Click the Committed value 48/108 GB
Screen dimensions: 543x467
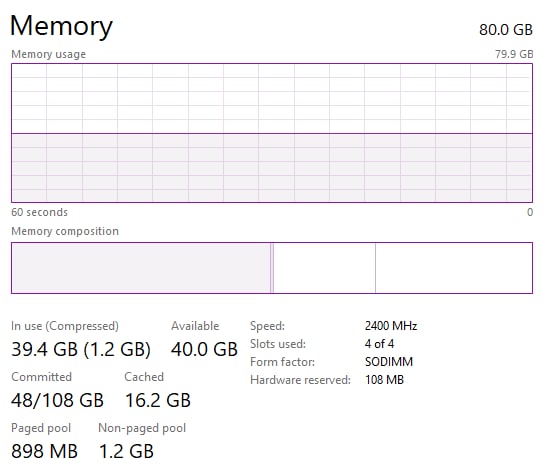point(57,400)
